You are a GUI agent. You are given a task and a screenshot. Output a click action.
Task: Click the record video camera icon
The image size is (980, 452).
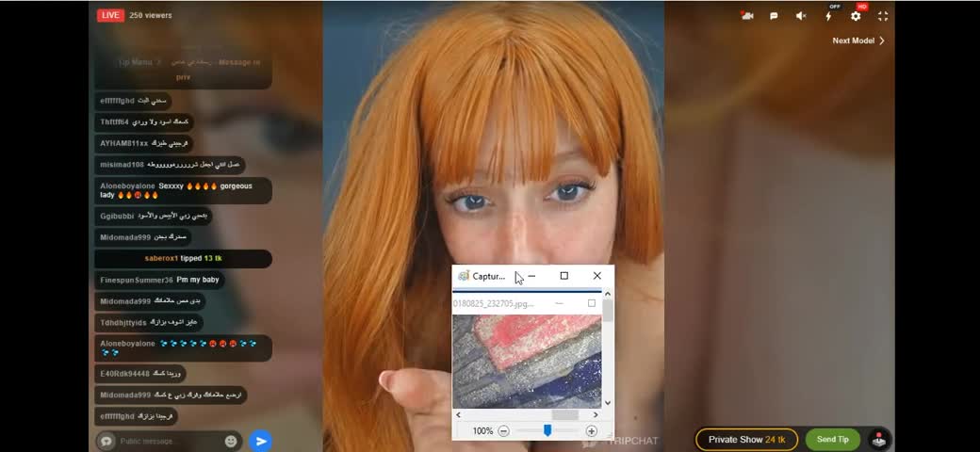(x=747, y=16)
